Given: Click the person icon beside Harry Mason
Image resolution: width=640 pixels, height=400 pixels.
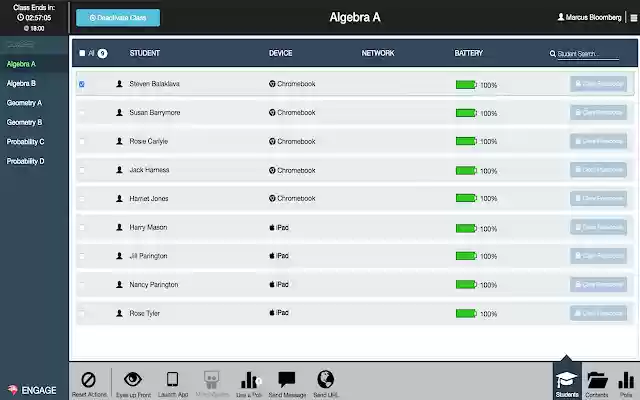Looking at the screenshot, I should 119,227.
